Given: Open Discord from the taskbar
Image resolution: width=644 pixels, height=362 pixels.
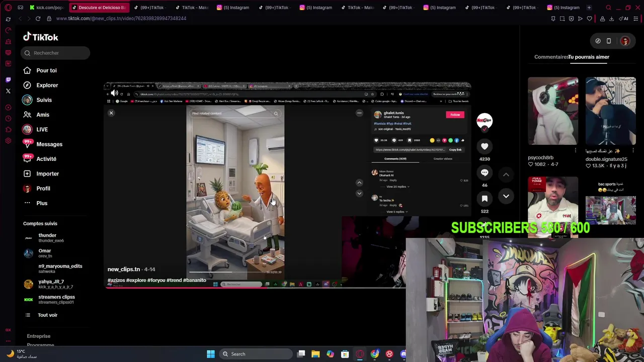Looking at the screenshot, I should (404, 354).
